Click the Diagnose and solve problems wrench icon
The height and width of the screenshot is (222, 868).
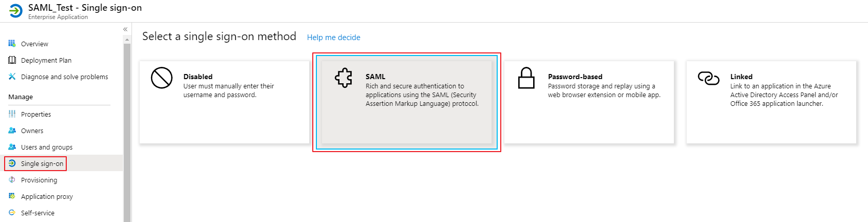(12, 77)
